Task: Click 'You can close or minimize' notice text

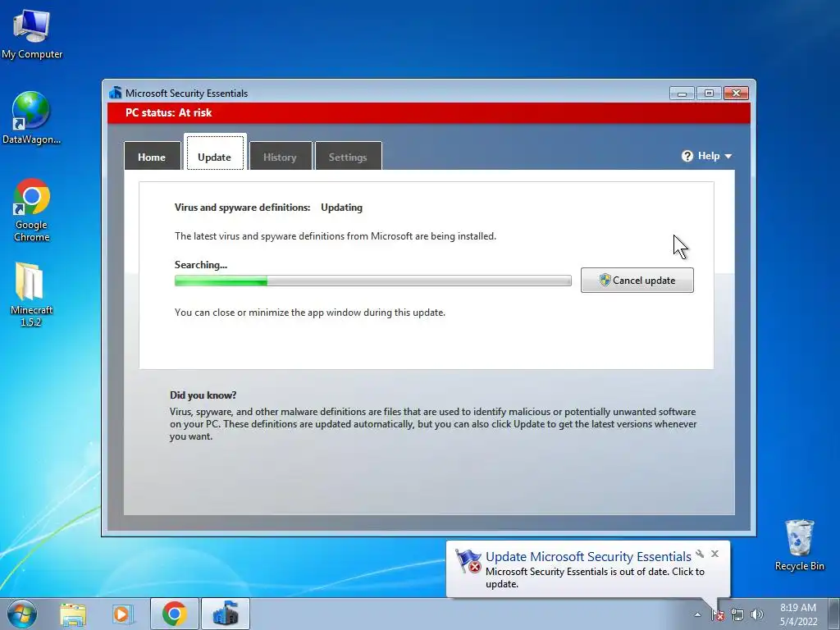Action: (309, 313)
